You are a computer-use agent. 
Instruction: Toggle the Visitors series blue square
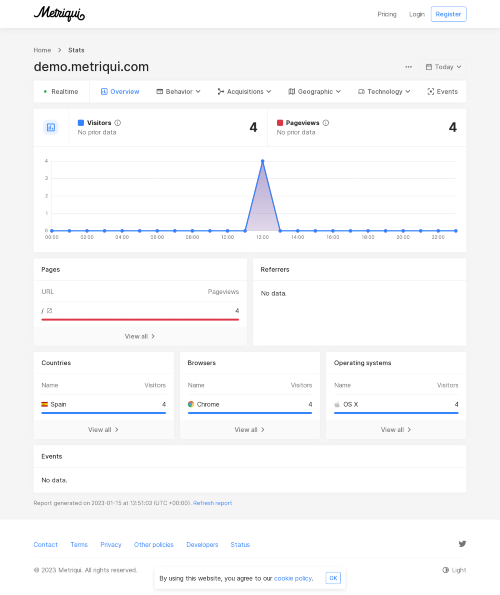[81, 123]
